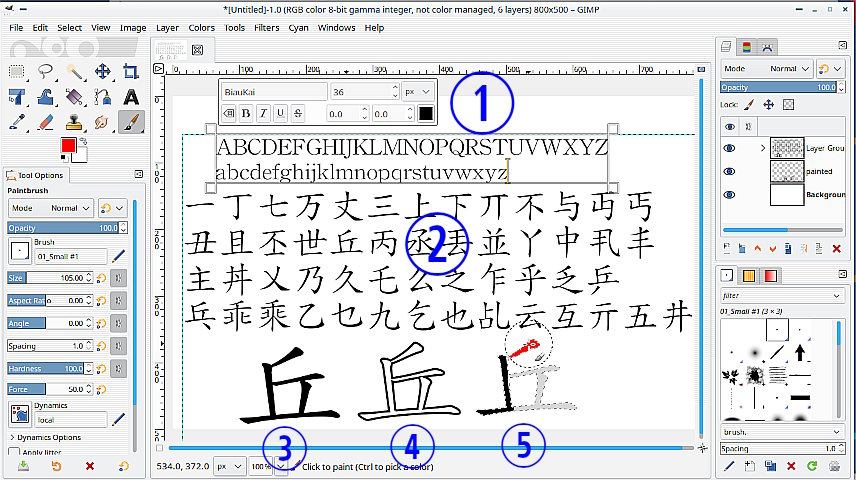This screenshot has height=480, width=856.
Task: Select the Crop tool
Action: 130,72
